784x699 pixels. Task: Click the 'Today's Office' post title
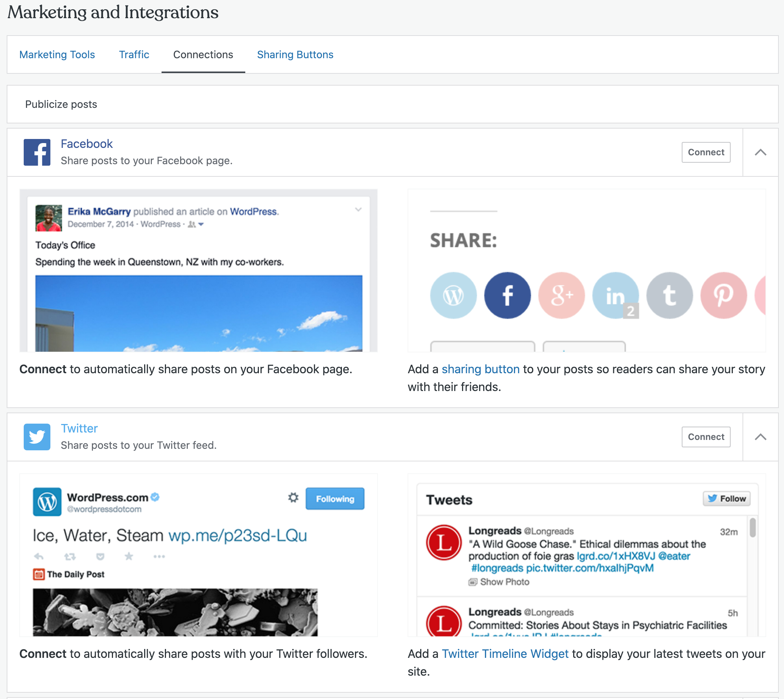coord(65,245)
